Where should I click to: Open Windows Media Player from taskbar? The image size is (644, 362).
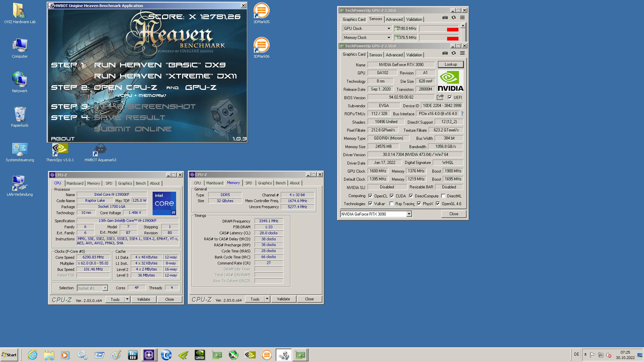[x=65, y=355]
